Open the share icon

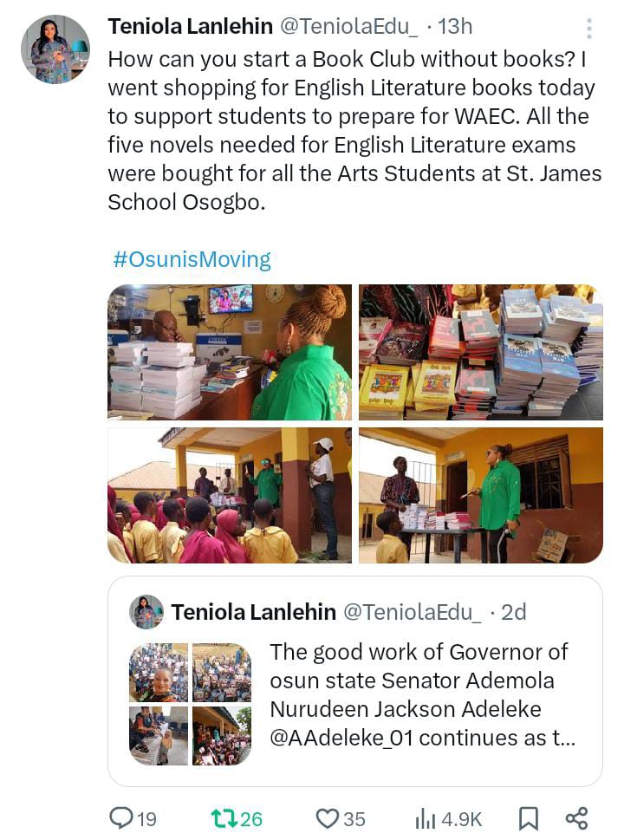(577, 818)
